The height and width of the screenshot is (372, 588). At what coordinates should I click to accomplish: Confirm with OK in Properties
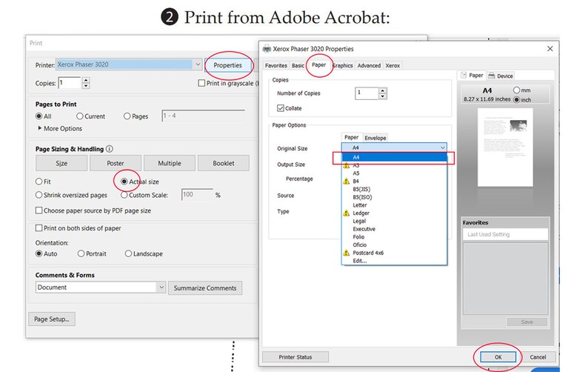[x=498, y=357]
